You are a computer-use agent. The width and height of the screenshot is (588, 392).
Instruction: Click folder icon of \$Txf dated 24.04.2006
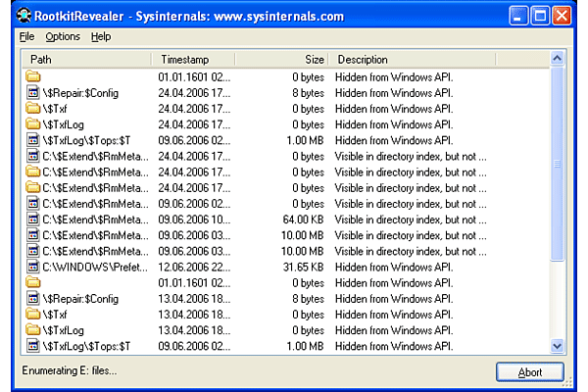tap(33, 109)
